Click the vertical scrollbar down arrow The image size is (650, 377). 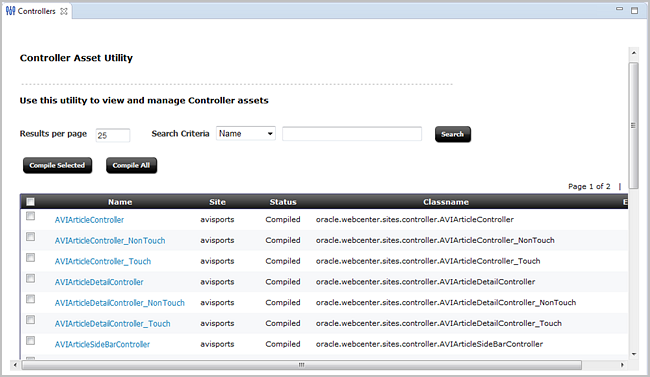(634, 354)
